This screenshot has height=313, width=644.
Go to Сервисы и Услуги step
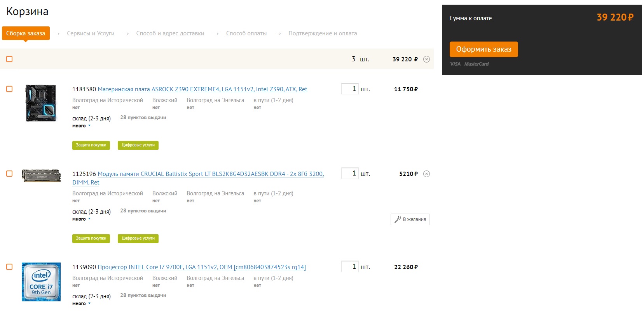tap(91, 33)
